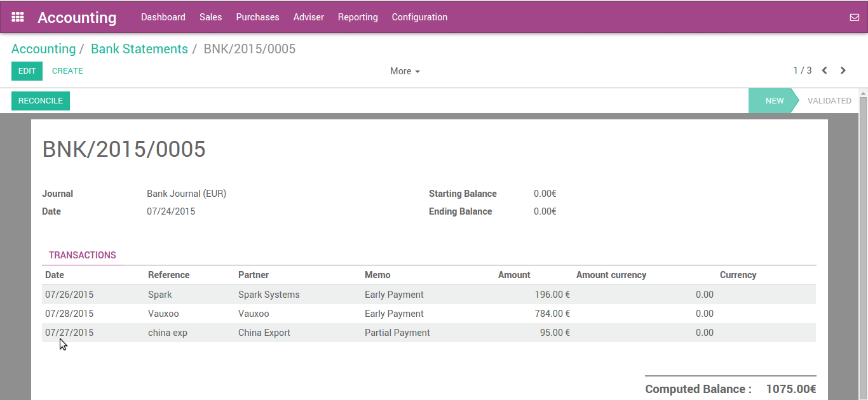Open the Reporting menu

click(358, 17)
